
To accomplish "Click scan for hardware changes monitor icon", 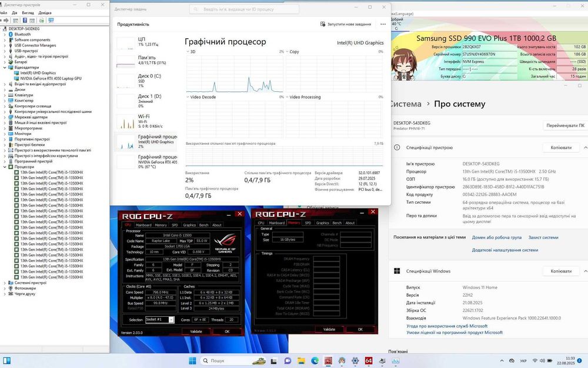I will pos(51,20).
